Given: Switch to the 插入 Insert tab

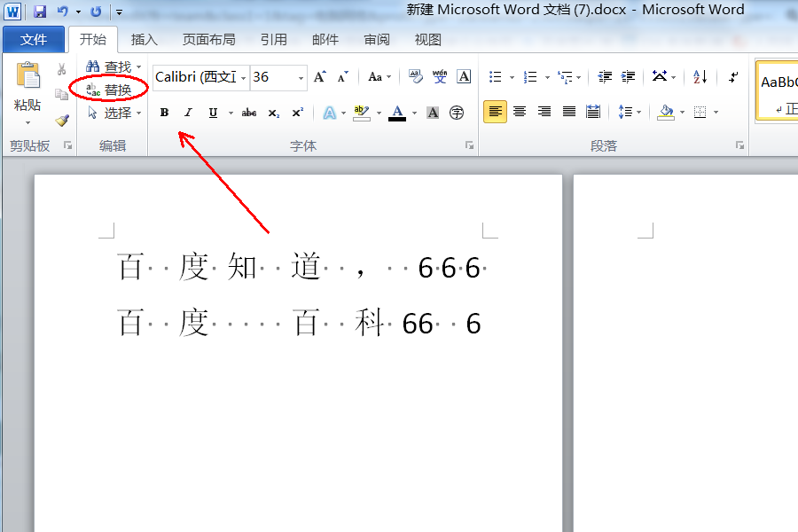Looking at the screenshot, I should click(144, 40).
